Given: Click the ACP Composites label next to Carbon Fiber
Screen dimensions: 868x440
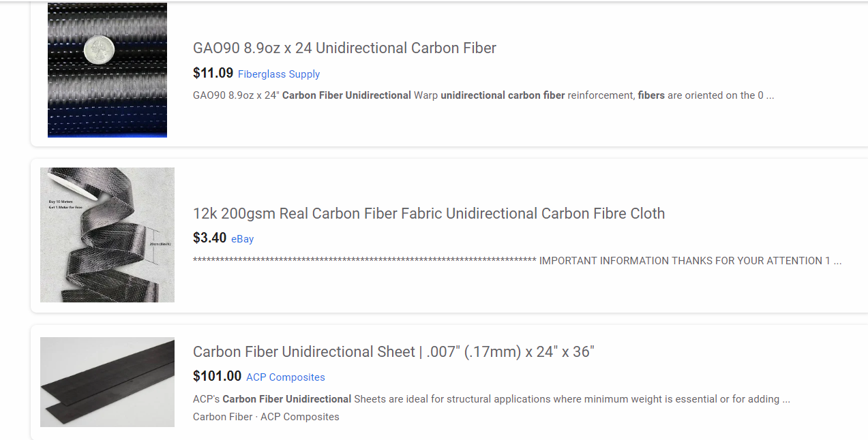Looking at the screenshot, I should (299, 416).
